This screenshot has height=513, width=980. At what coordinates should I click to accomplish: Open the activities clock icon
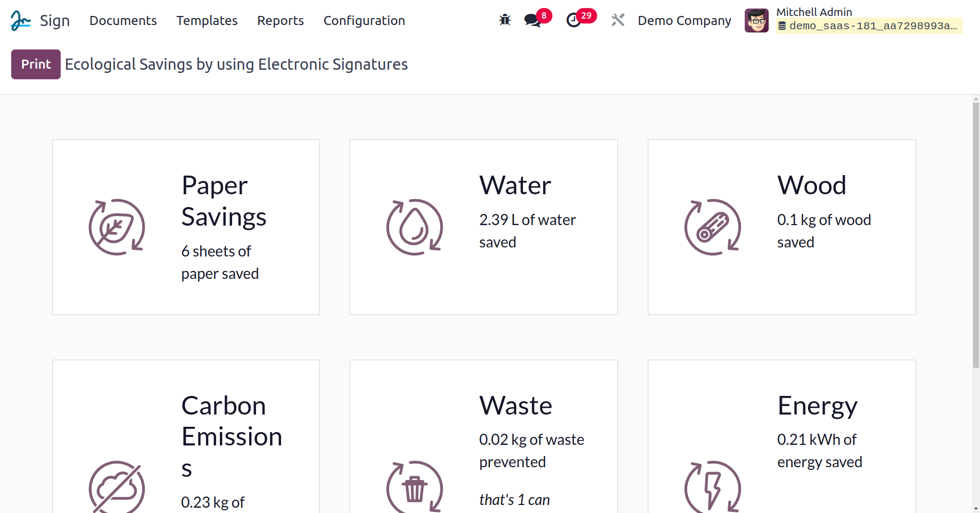pos(573,20)
